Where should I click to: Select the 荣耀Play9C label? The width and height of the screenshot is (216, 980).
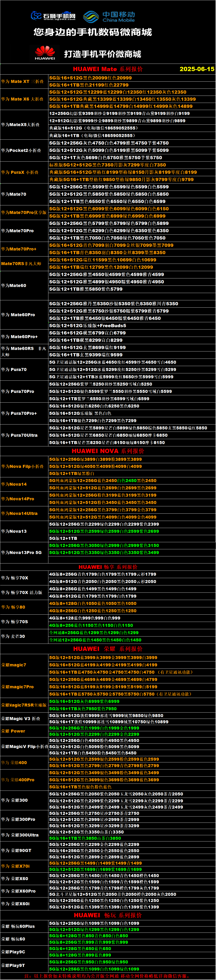tap(13, 952)
